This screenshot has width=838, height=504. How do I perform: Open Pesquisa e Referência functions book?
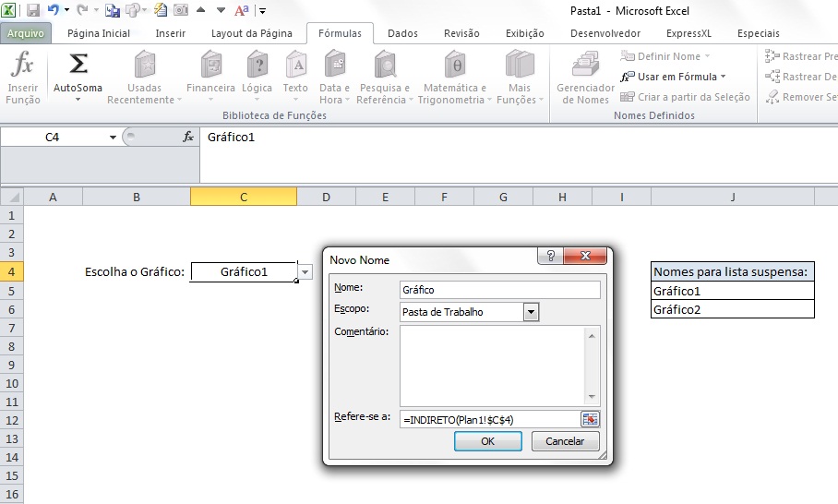click(x=385, y=64)
